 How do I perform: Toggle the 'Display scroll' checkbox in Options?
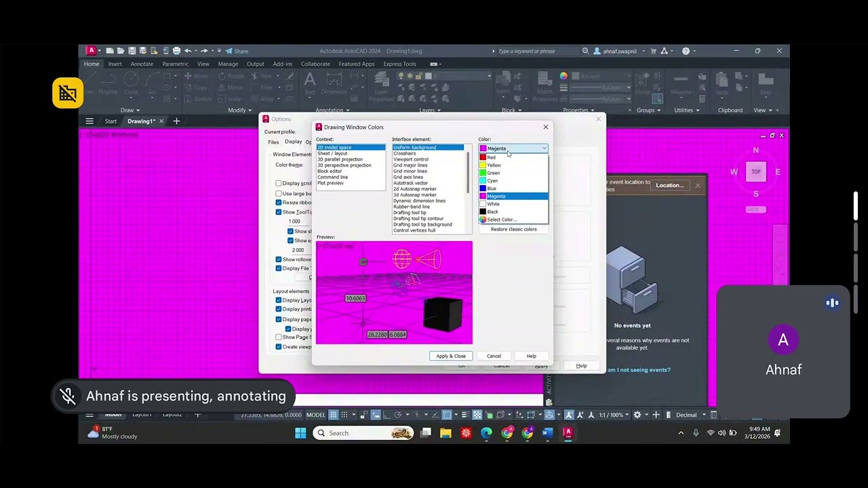coord(279,184)
